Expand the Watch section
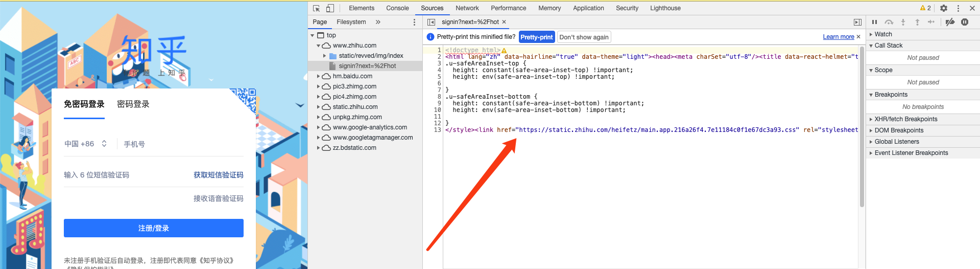The height and width of the screenshot is (269, 980). click(923, 34)
